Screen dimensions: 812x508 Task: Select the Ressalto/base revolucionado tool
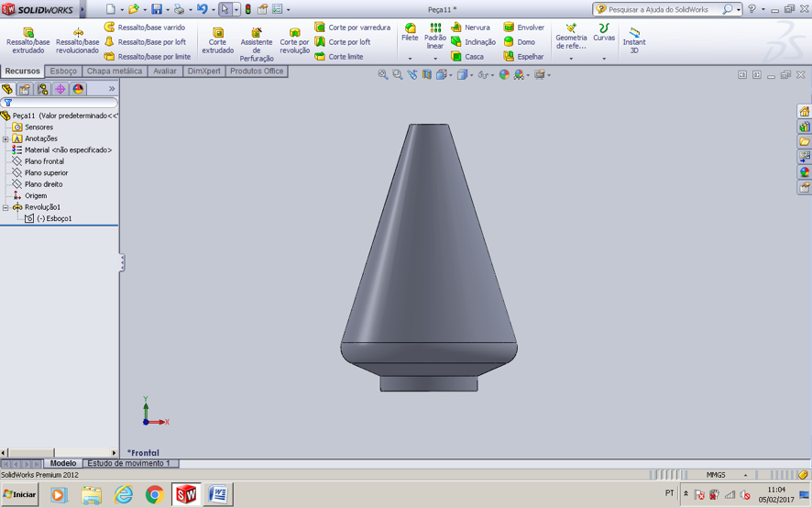click(x=77, y=40)
